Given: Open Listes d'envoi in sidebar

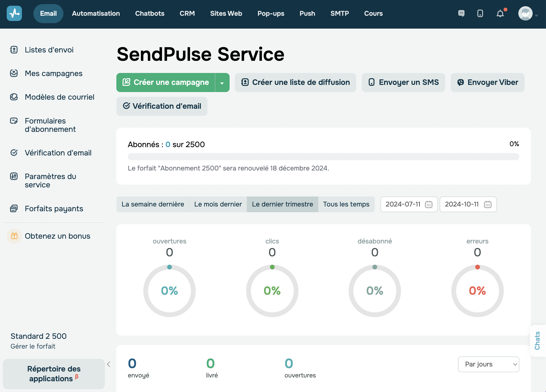Looking at the screenshot, I should point(49,50).
